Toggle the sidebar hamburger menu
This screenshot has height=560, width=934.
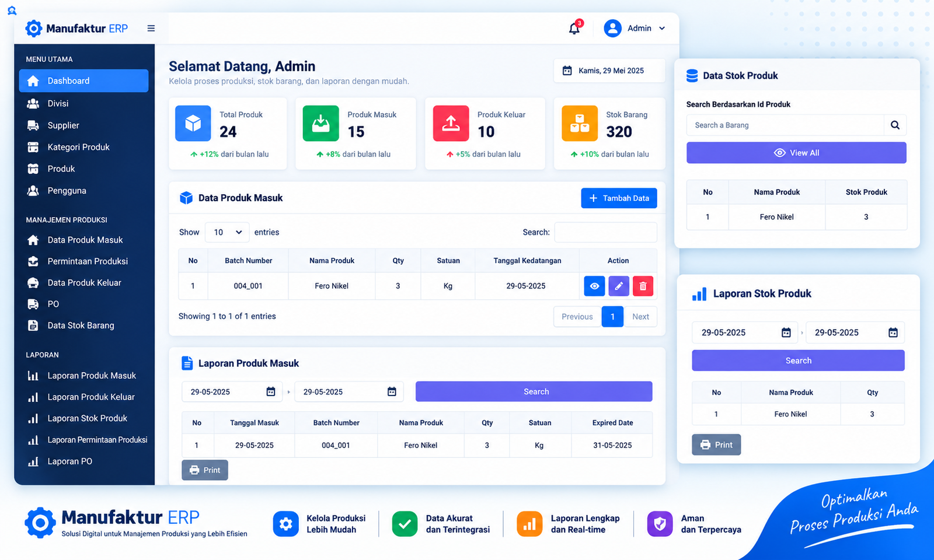pyautogui.click(x=151, y=29)
